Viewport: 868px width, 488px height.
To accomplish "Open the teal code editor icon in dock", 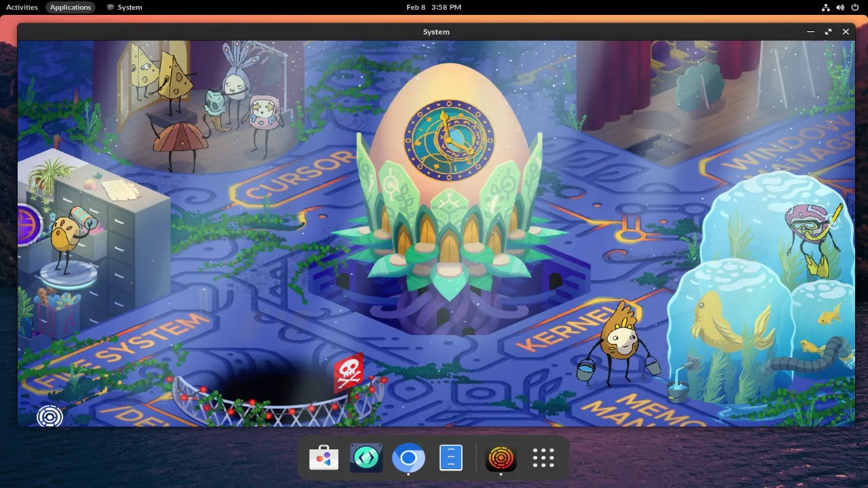I will coord(366,457).
